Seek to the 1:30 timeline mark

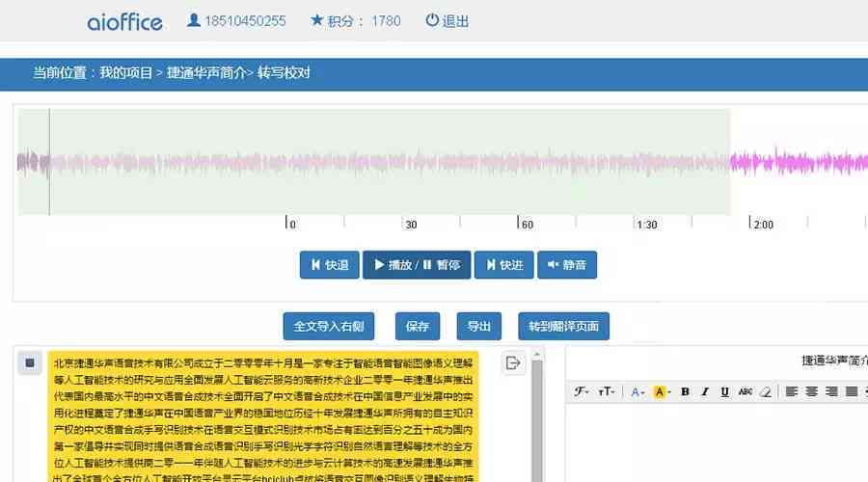click(646, 225)
